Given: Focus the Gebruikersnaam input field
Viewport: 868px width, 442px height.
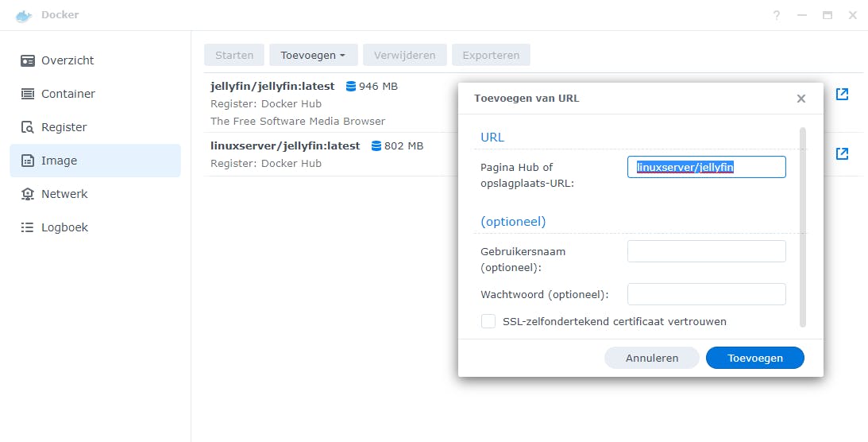Looking at the screenshot, I should pos(706,251).
